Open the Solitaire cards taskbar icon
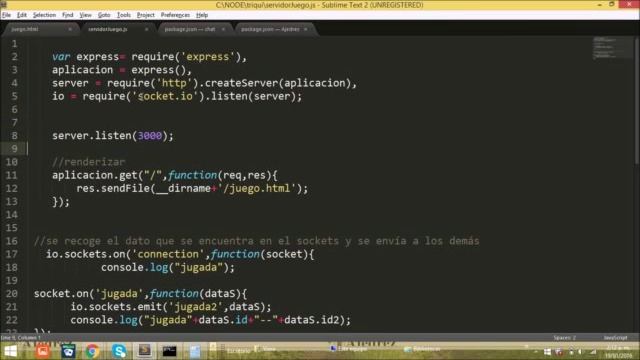Screen dimensions: 640x360 pyautogui.click(x=68, y=351)
